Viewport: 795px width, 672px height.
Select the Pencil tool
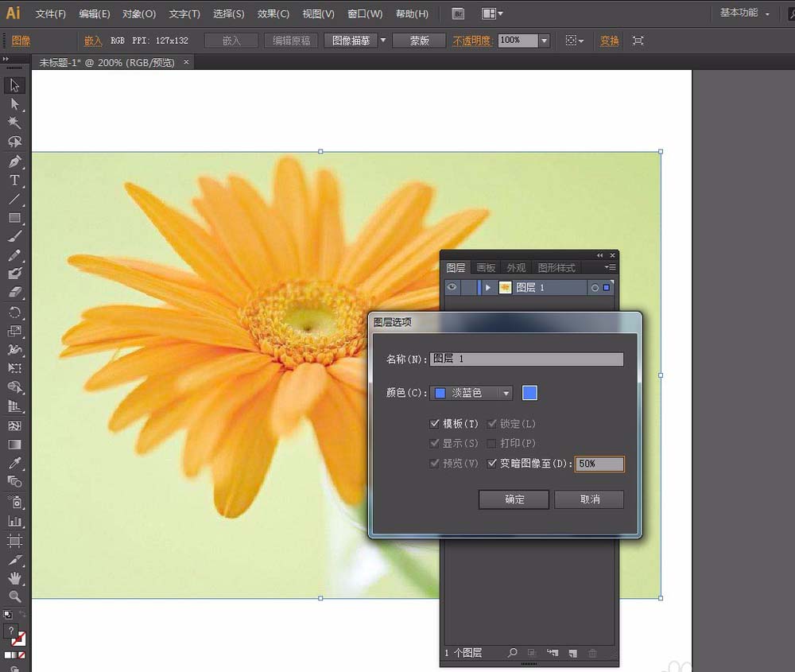coord(14,255)
